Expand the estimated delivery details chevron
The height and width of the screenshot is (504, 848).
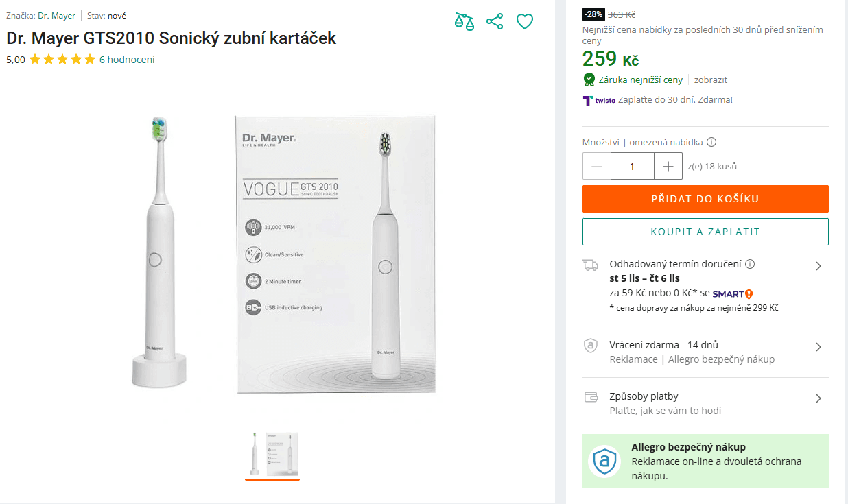(x=818, y=266)
